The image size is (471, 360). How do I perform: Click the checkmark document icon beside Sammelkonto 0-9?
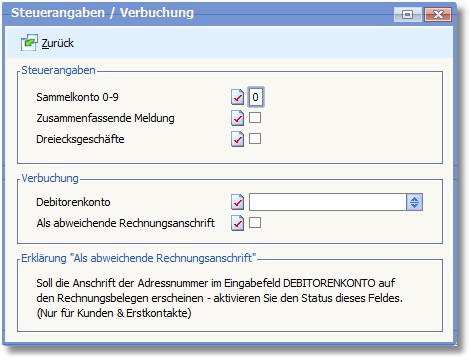237,97
